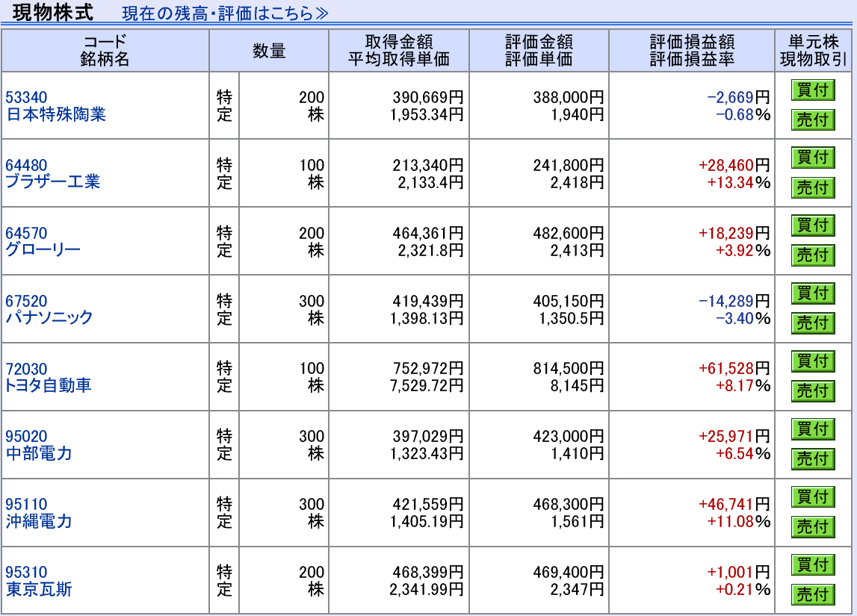Click the 売付 button for ブラザー工業
Screen dimensions: 857x616
pos(813,188)
